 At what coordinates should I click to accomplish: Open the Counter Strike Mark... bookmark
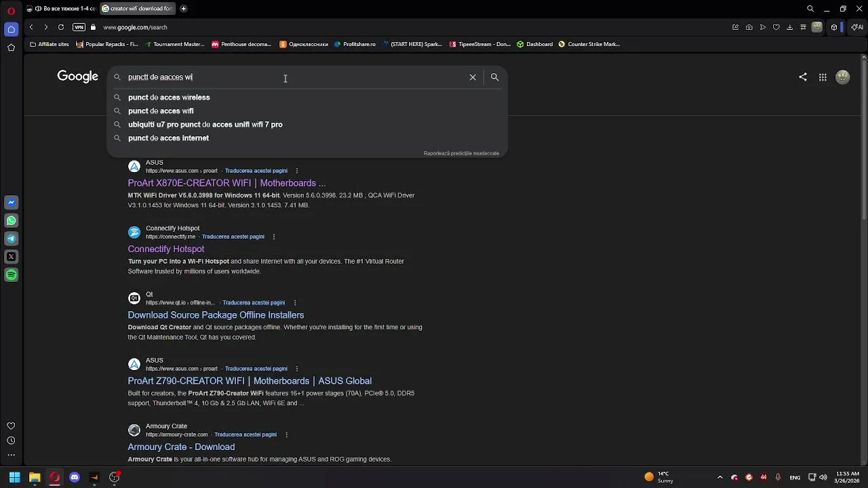589,44
